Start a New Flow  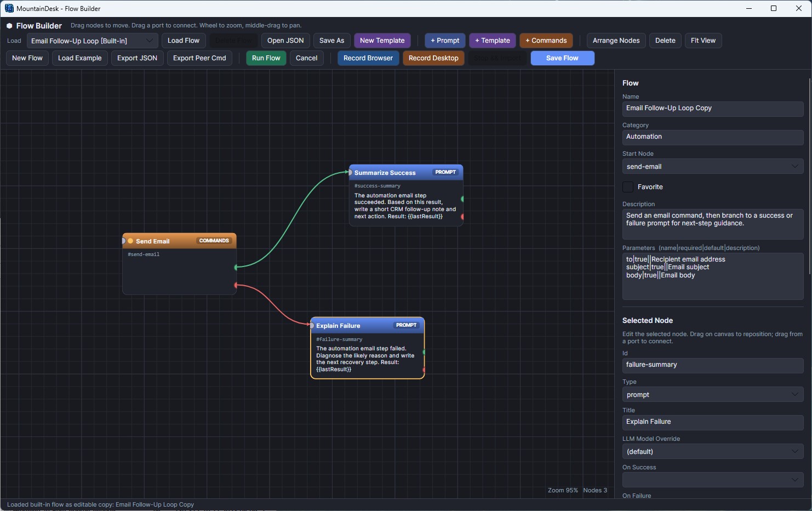(27, 58)
